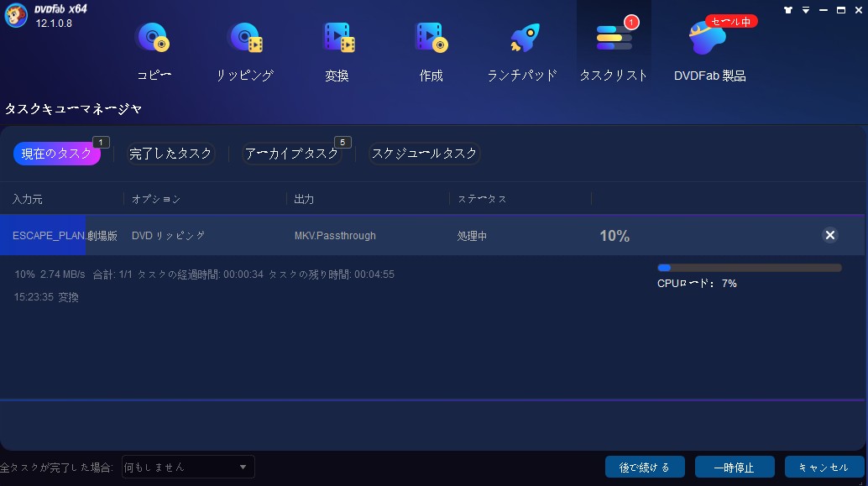Click the 処理中 status cell
This screenshot has width=868, height=486.
click(x=473, y=236)
